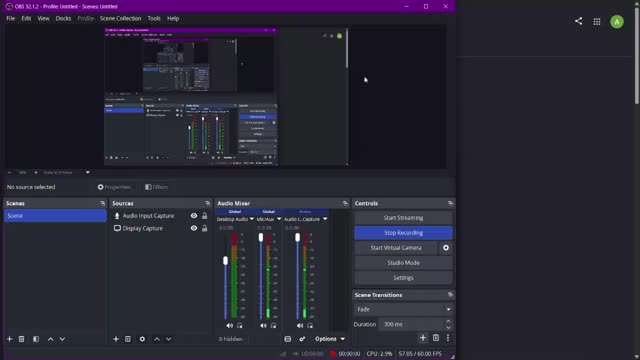Click the Stop Recording button
The height and width of the screenshot is (360, 640).
click(403, 233)
